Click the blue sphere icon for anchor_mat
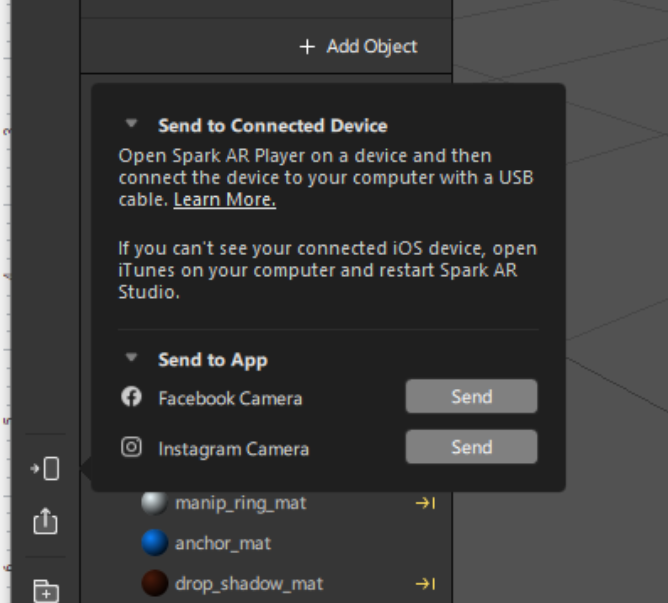The height and width of the screenshot is (603, 668). 154,543
